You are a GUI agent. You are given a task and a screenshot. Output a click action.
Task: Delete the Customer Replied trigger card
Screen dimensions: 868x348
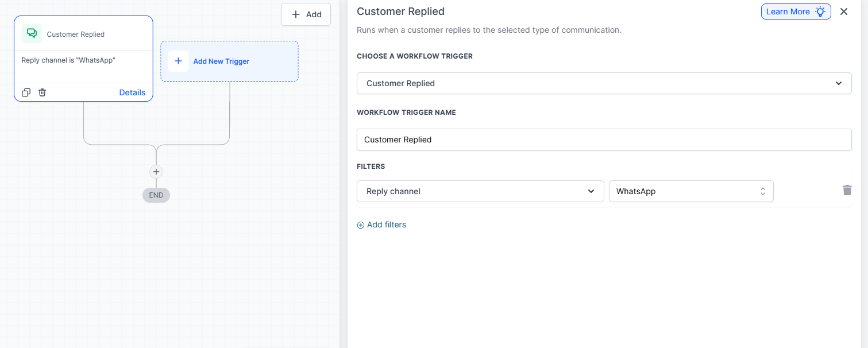point(42,92)
